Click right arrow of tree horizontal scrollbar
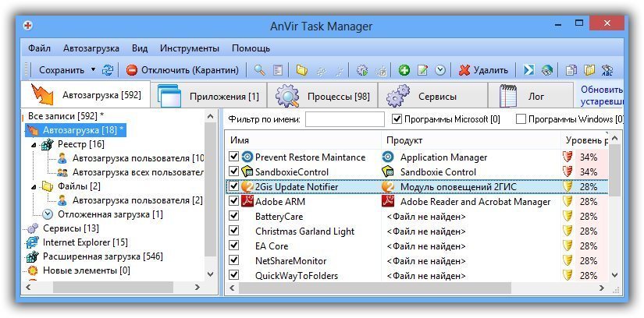Viewport: 644px width, 318px height. 197,288
